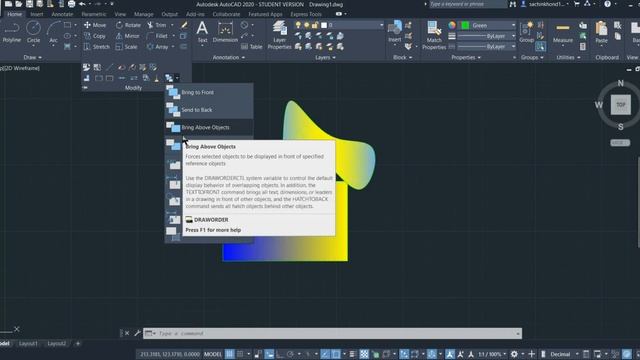
Task: Open Layer Properties manager
Action: [x=280, y=35]
